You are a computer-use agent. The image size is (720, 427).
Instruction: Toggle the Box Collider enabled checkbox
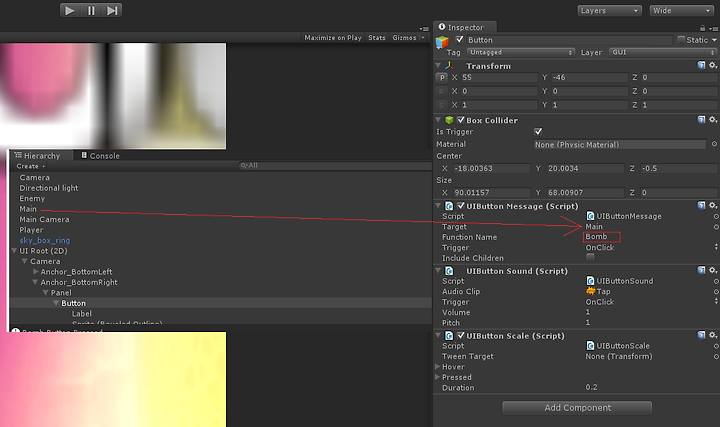461,120
